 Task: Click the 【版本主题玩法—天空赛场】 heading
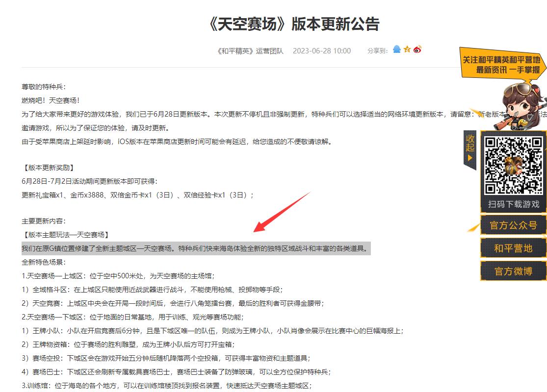pyautogui.click(x=66, y=235)
